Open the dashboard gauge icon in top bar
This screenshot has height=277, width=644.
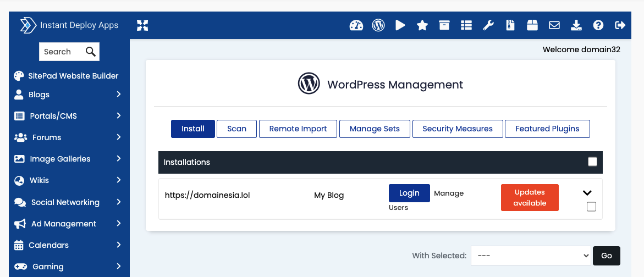(x=356, y=25)
